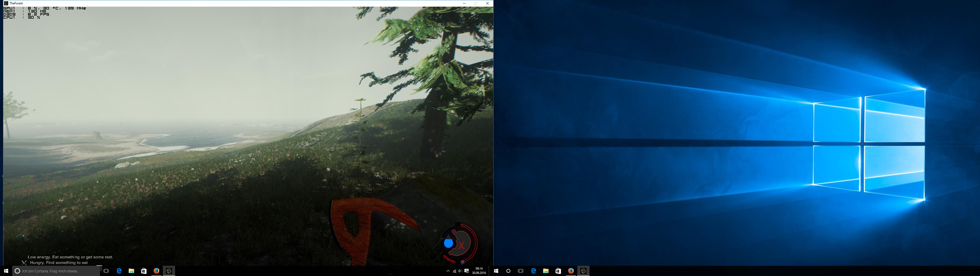Select The Forest skull icon on left taskbar

pos(169,271)
